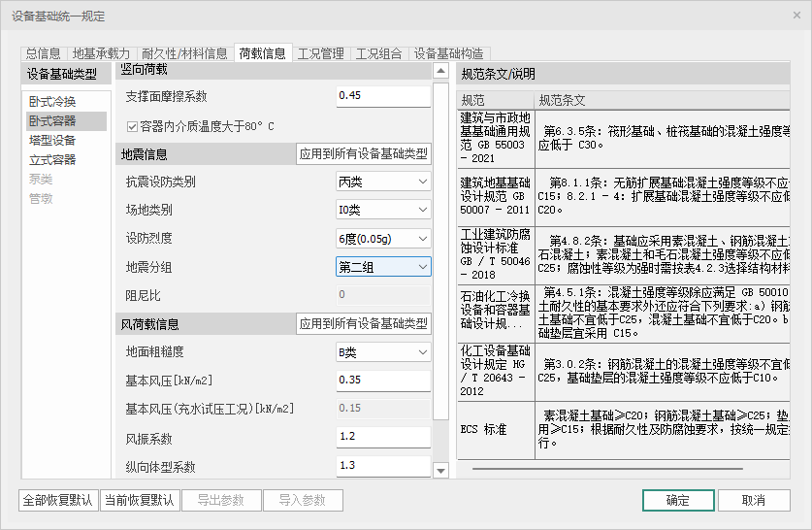Select the 荷载信息 tab
This screenshot has height=530, width=812.
[x=263, y=53]
